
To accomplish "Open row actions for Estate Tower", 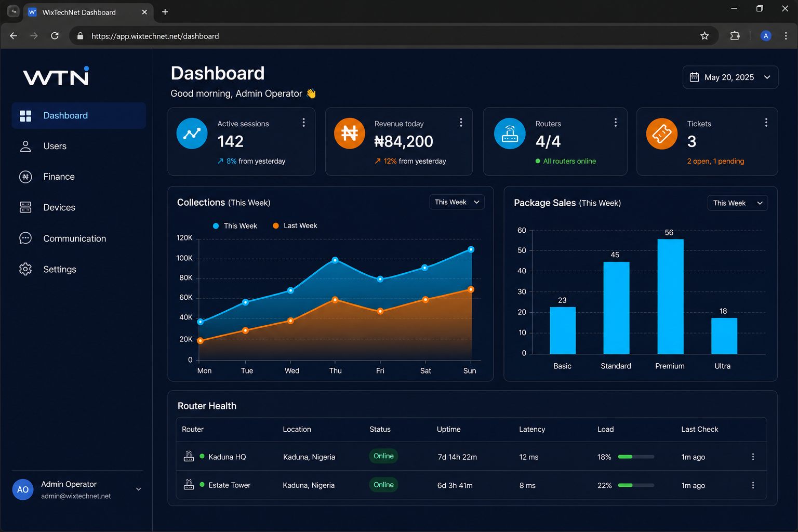I will pyautogui.click(x=753, y=485).
